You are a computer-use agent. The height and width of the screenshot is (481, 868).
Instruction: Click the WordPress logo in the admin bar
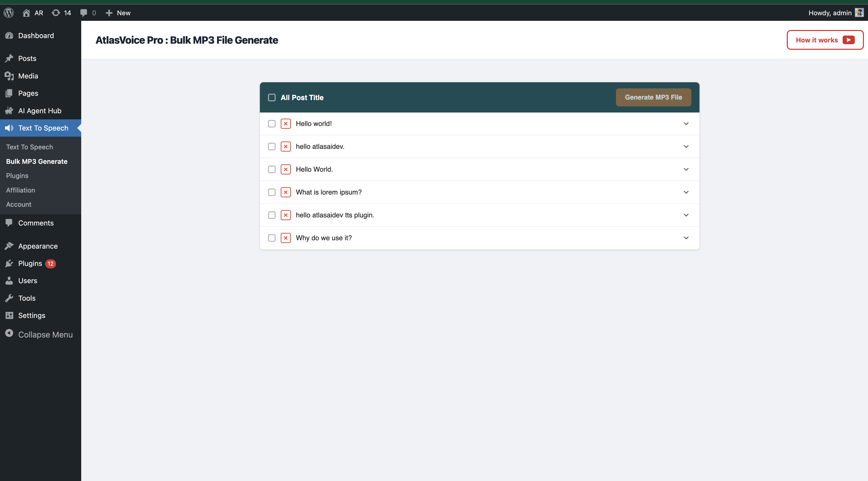point(8,12)
